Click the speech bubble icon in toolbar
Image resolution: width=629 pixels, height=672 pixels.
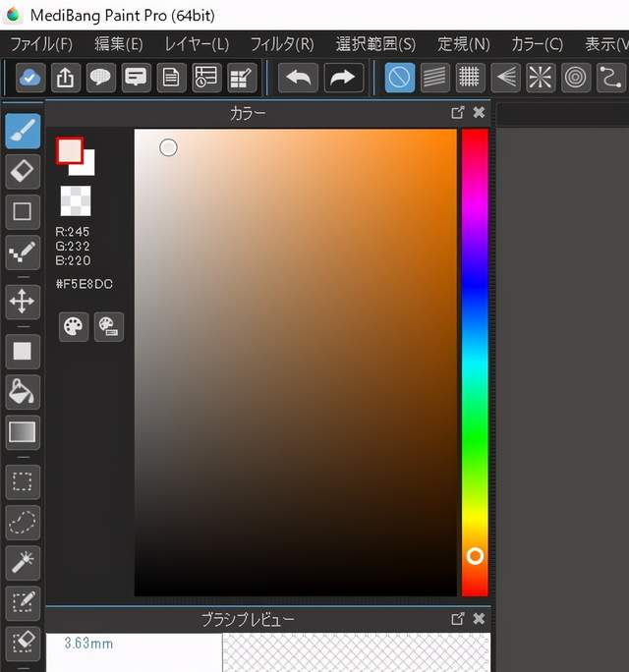101,78
